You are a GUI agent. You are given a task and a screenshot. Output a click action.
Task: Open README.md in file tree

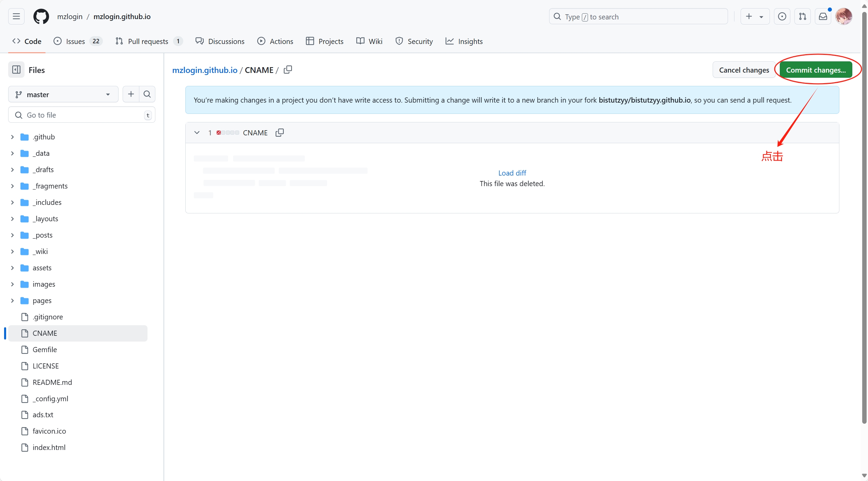[78, 382]
